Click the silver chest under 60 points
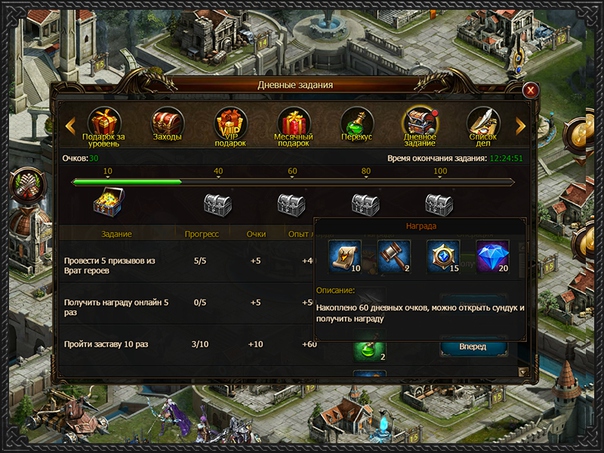604x453 pixels. click(x=292, y=205)
